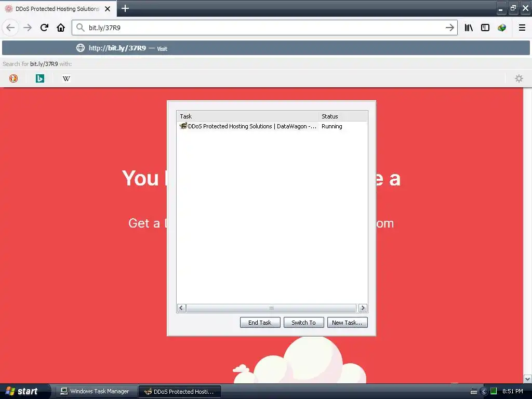532x399 pixels.
Task: Minimize the browser window
Action: pos(500,8)
